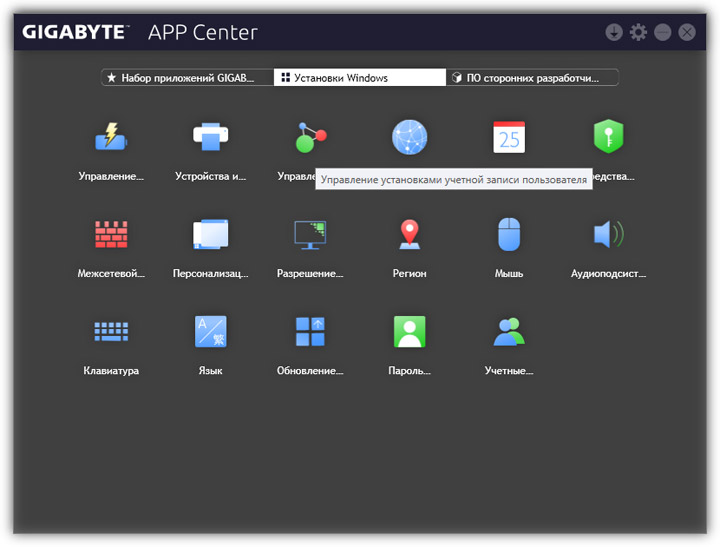Open the Пароль green user icon

[410, 331]
